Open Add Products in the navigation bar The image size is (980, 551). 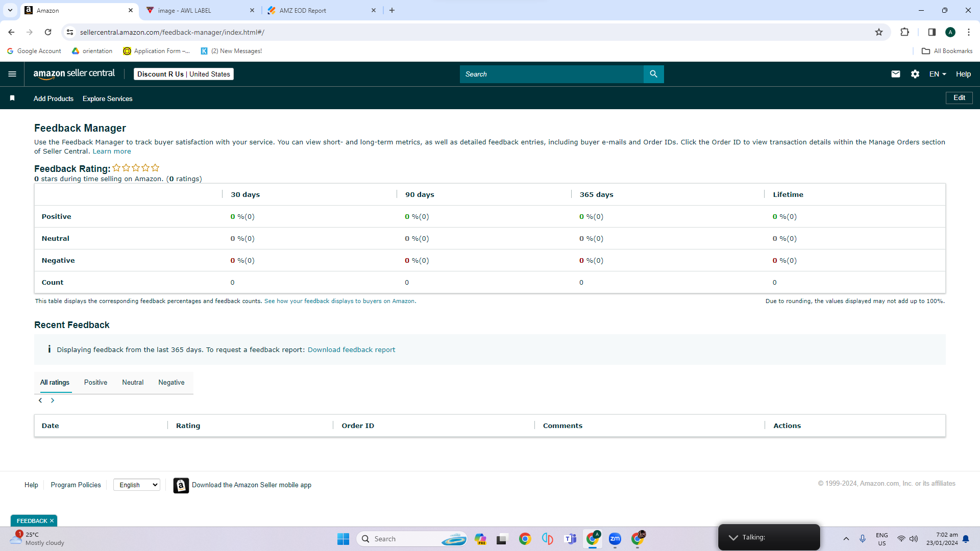(54, 98)
